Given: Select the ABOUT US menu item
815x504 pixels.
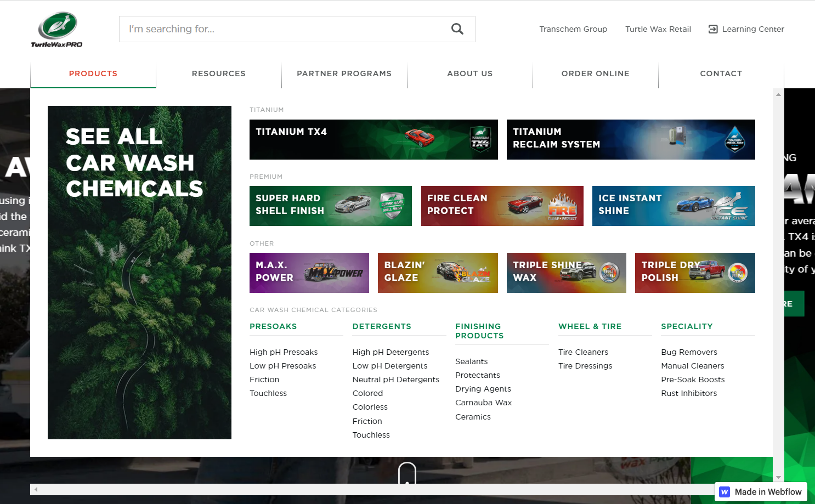Looking at the screenshot, I should pyautogui.click(x=469, y=73).
